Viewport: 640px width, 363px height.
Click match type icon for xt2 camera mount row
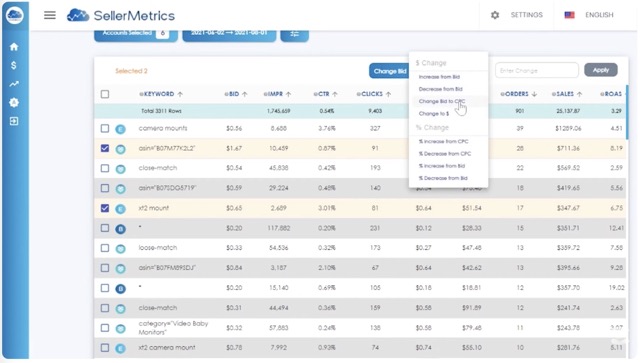(120, 348)
